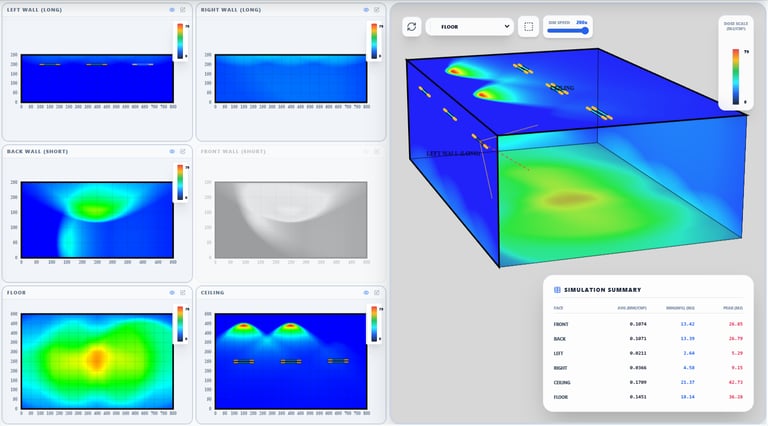Open the Back Wall (Short) panel in expanded view
The image size is (768, 426).
[183, 151]
